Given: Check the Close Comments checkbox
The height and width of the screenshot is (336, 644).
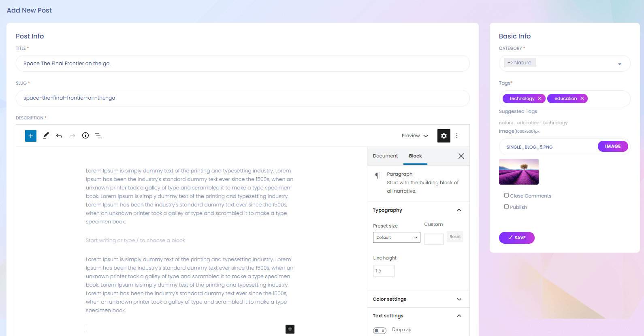Looking at the screenshot, I should 506,196.
